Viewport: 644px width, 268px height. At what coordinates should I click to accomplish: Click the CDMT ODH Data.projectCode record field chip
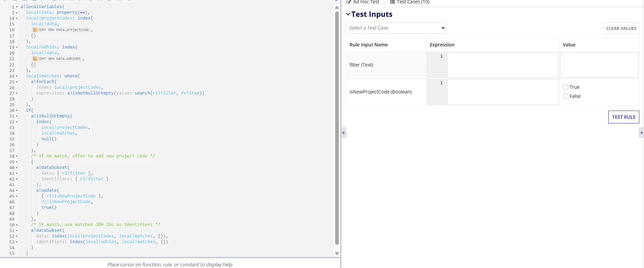(x=61, y=30)
